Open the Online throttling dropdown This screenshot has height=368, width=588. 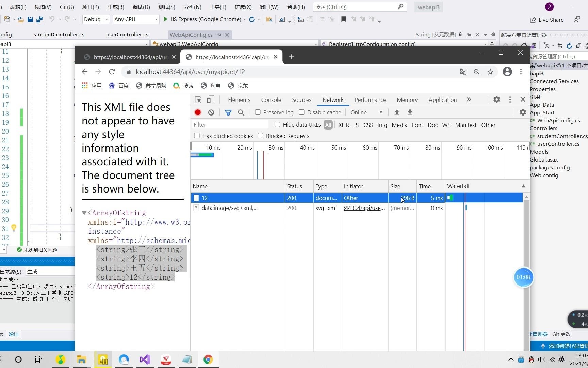[x=366, y=112]
